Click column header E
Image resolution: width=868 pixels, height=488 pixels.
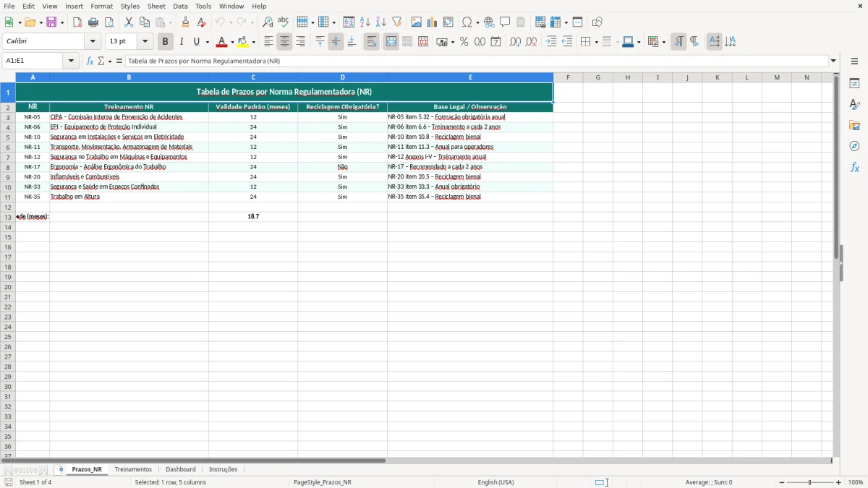click(x=470, y=77)
